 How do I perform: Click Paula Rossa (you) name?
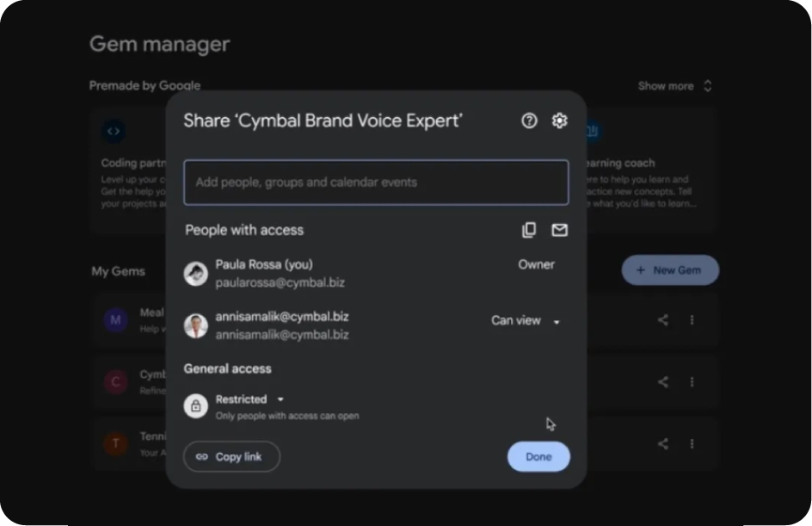coord(264,264)
